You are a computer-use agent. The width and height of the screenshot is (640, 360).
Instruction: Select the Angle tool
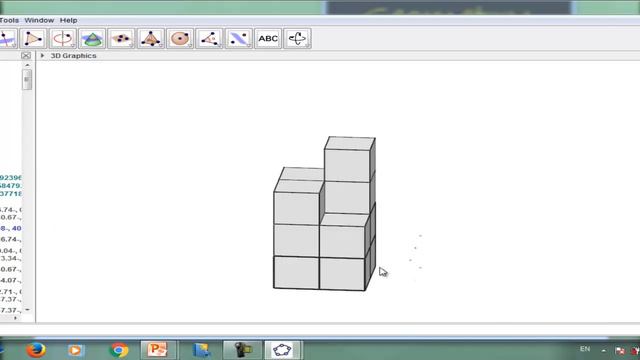pyautogui.click(x=209, y=39)
